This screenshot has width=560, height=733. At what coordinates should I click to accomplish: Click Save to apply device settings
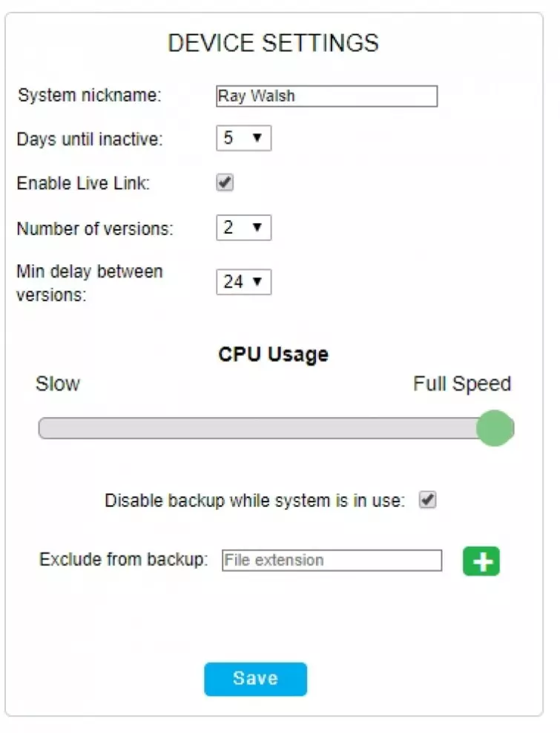(x=255, y=678)
